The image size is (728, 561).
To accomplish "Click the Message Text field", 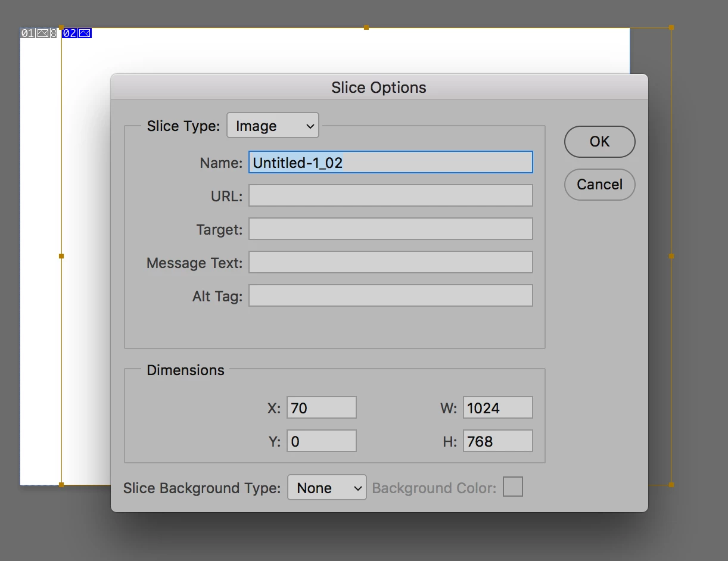I will click(x=390, y=262).
